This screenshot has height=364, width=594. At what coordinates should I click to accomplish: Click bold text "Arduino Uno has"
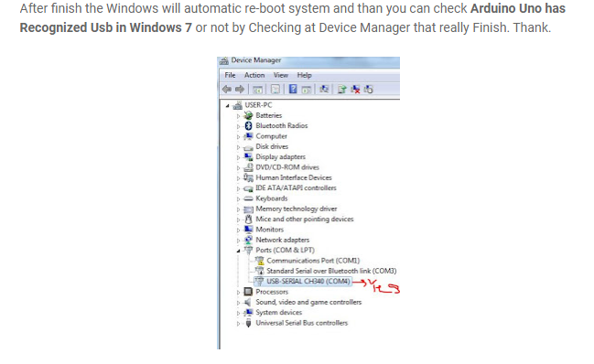[x=518, y=8]
